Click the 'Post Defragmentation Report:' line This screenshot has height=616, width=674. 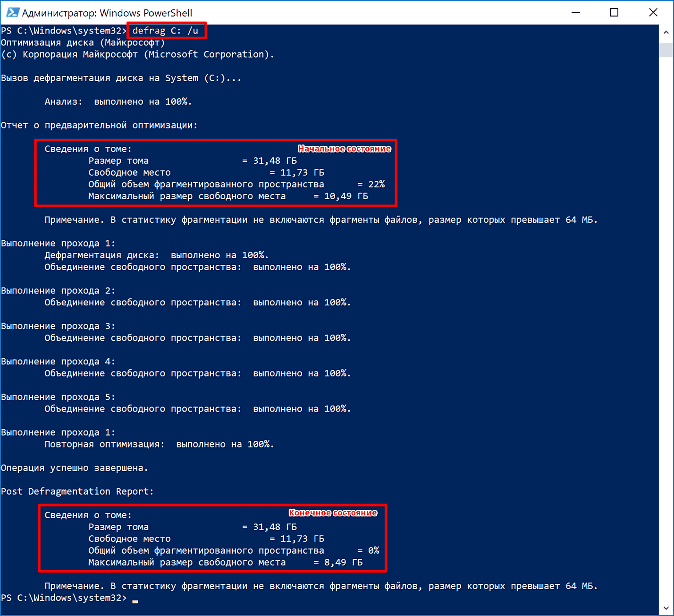(x=77, y=491)
